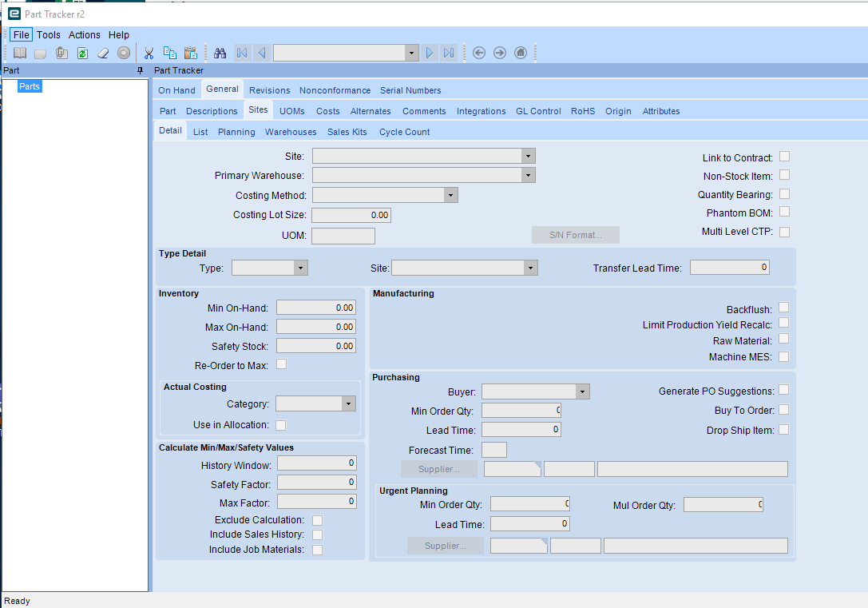Screen dimensions: 868x608
Task: Open the Cycle Count sub-tab
Action: click(x=405, y=132)
